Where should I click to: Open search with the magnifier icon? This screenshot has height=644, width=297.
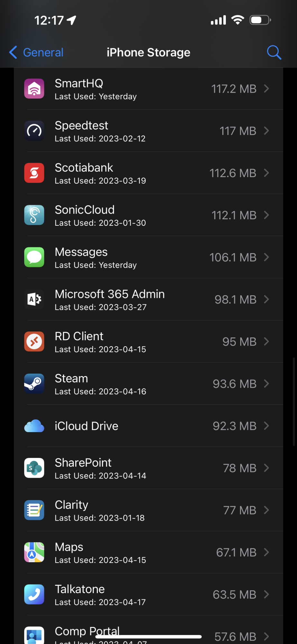pyautogui.click(x=274, y=52)
